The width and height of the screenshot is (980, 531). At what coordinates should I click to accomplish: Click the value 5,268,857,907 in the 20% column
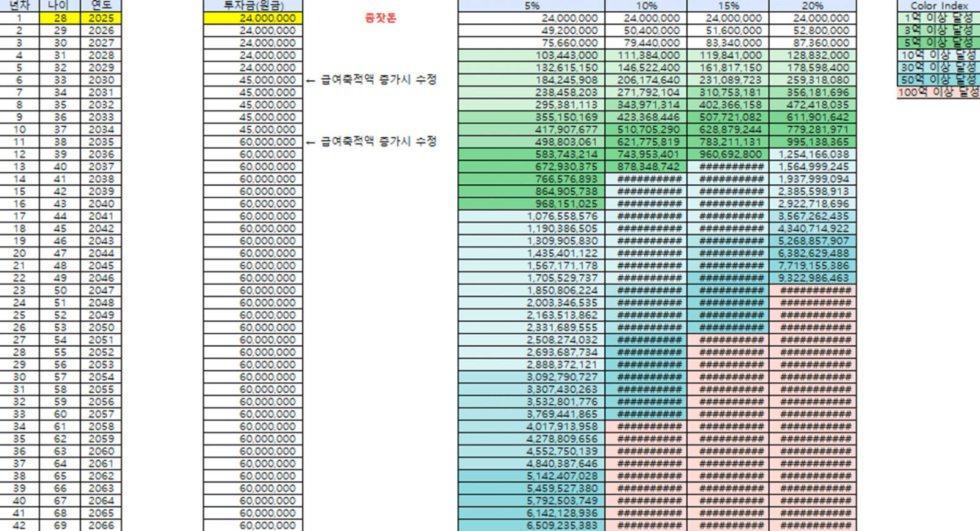(813, 241)
